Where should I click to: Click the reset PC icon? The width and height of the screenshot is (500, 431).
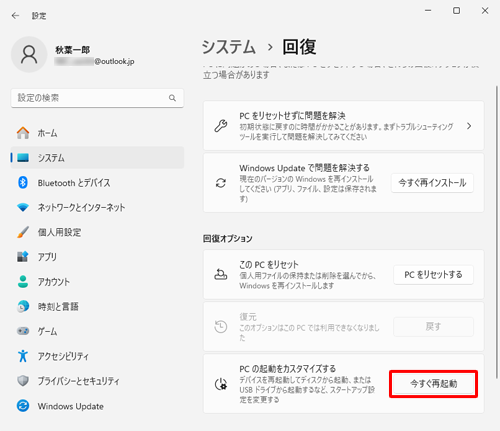coord(221,274)
